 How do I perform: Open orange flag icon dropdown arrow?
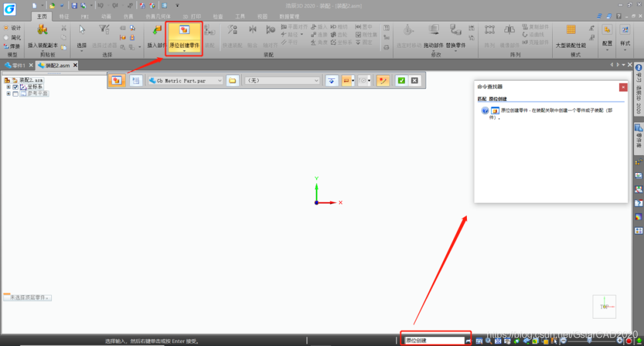(x=353, y=81)
